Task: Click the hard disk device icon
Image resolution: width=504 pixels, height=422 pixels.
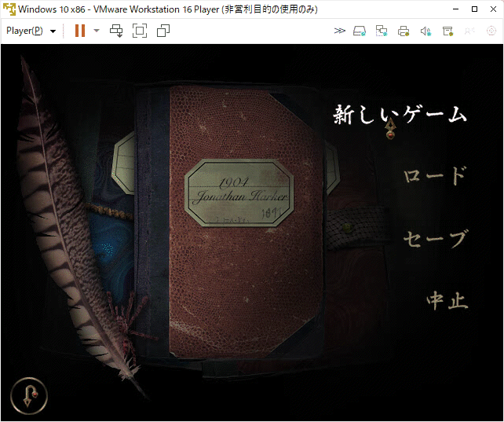Action: 360,31
